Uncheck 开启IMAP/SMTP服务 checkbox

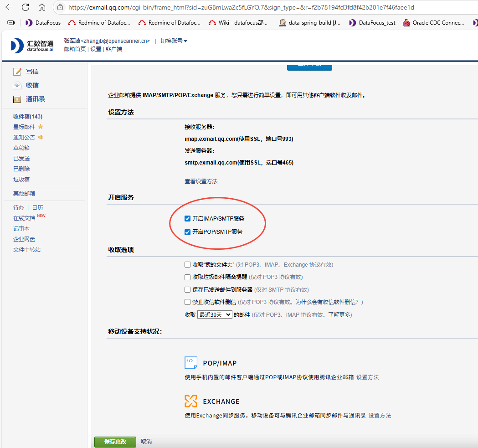pyautogui.click(x=187, y=219)
